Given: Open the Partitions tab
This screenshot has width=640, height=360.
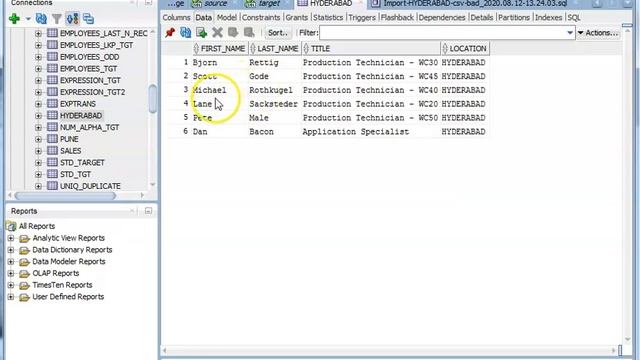Looking at the screenshot, I should tap(514, 18).
